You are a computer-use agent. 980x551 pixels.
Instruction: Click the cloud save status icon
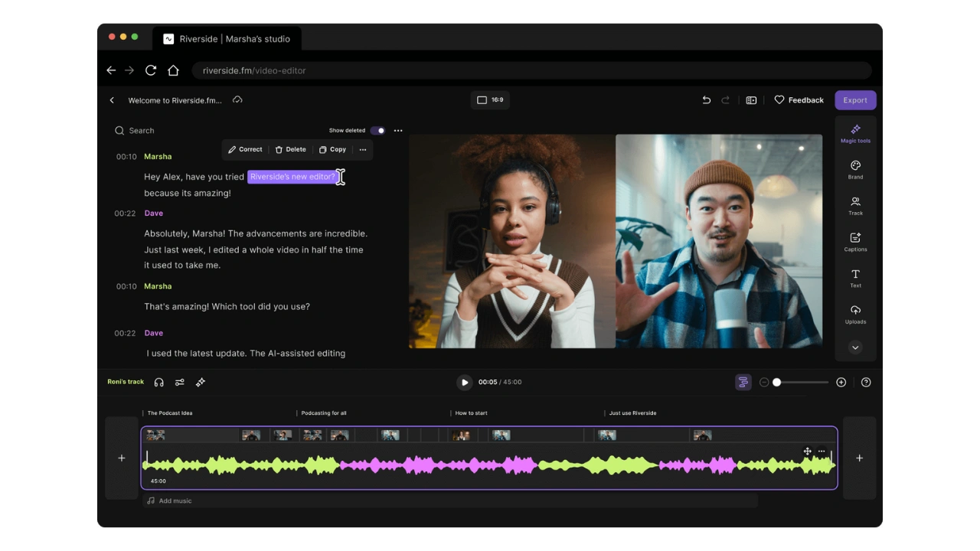[x=237, y=100]
